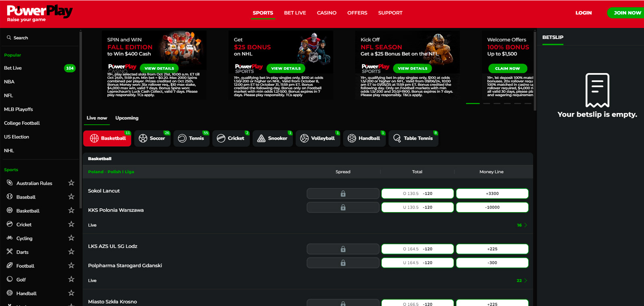Open the BET LIVE menu item
Image resolution: width=644 pixels, height=306 pixels.
(x=295, y=13)
